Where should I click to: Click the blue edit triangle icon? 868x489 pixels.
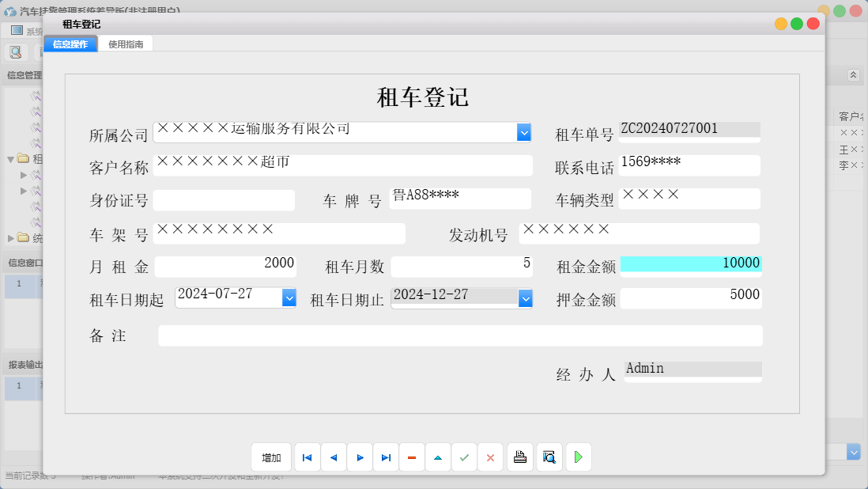437,457
